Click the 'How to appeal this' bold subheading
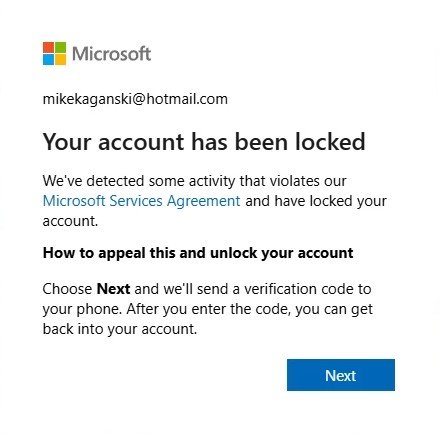The image size is (439, 434). pos(198,253)
